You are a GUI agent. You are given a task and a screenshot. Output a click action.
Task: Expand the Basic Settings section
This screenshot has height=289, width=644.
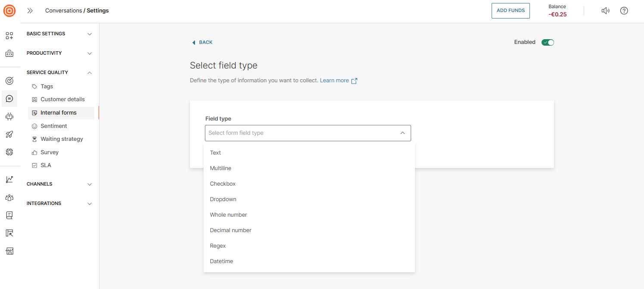click(x=59, y=34)
